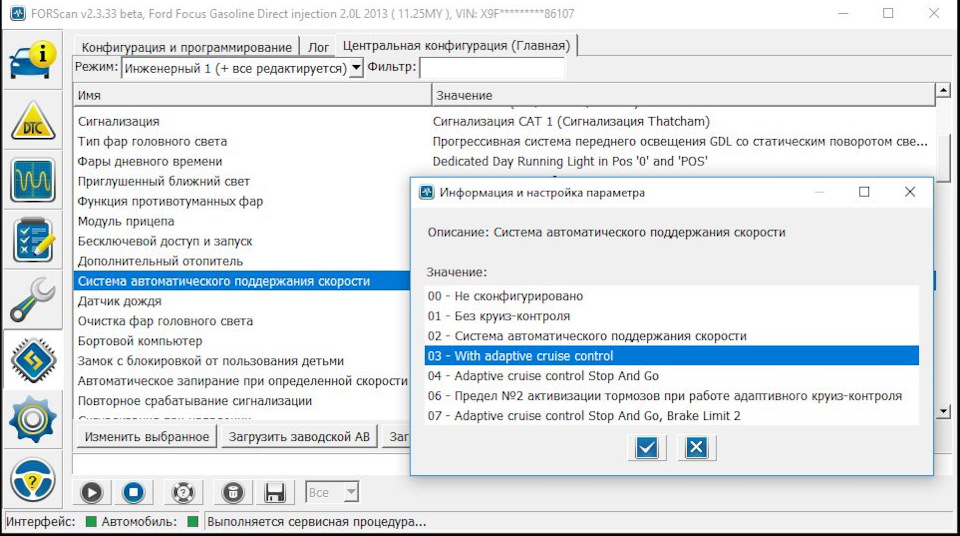This screenshot has height=536, width=960.
Task: Click the green Автомобиль status indicator
Action: (193, 522)
